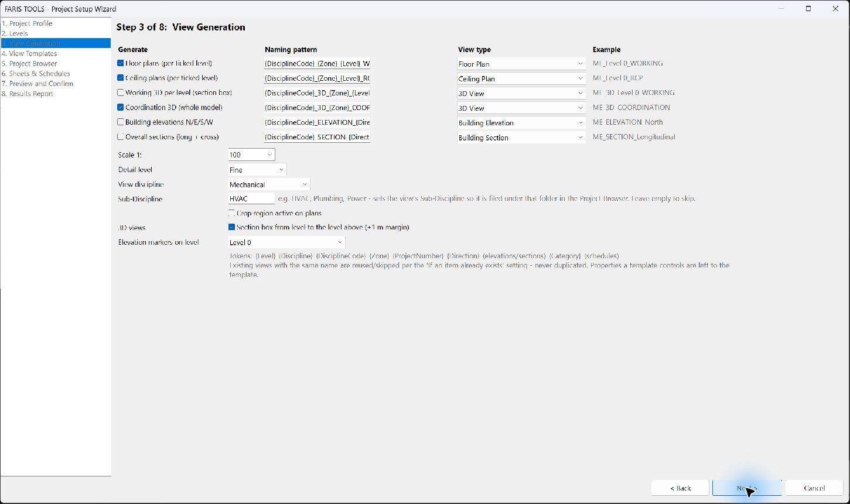This screenshot has height=504, width=850.
Task: Click the Detail level label
Action: [135, 170]
